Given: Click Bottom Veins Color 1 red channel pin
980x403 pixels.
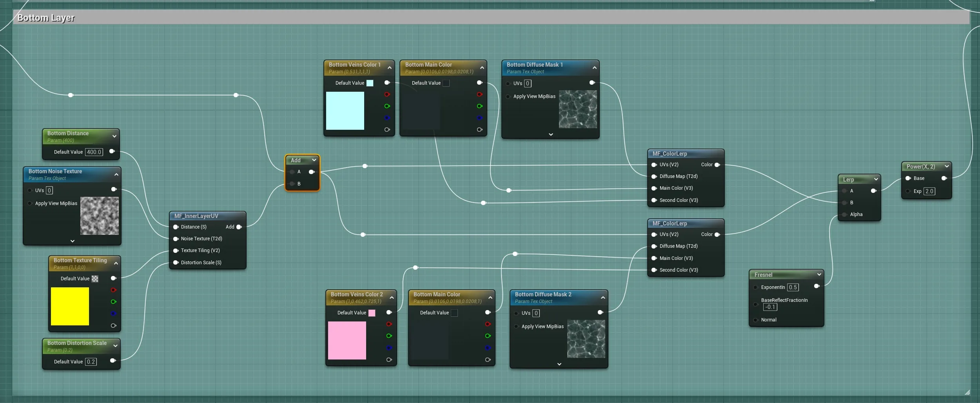Looking at the screenshot, I should pos(387,94).
